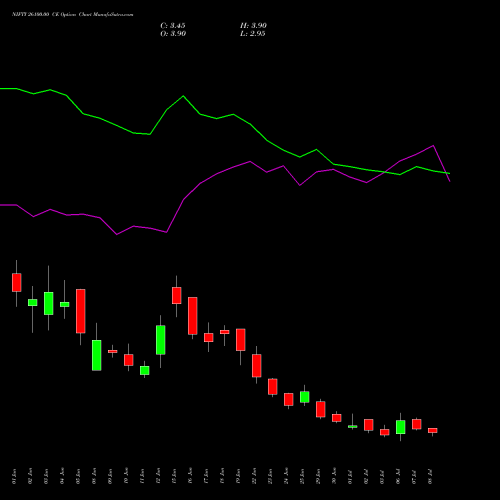Select the long red candle for 16 Jun
The width and height of the screenshot is (500, 500).
pyautogui.click(x=193, y=316)
